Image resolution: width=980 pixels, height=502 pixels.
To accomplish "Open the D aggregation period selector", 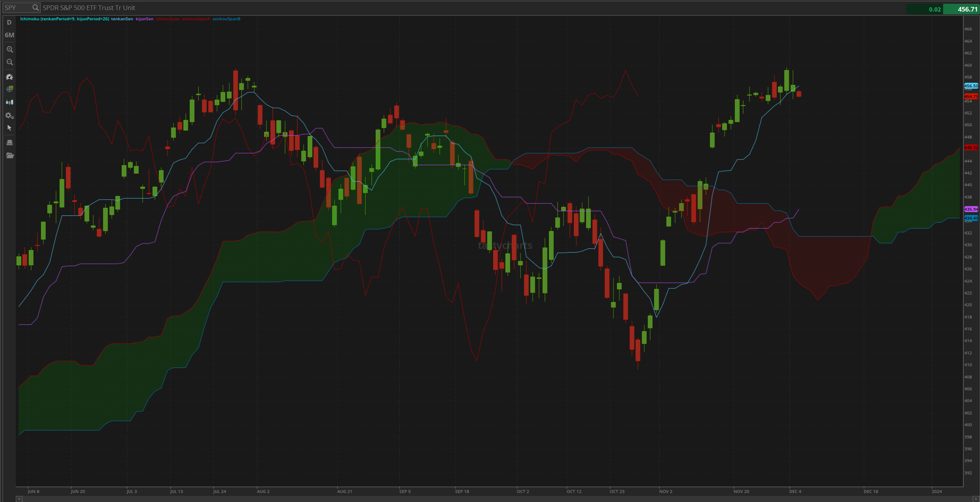I will (9, 23).
